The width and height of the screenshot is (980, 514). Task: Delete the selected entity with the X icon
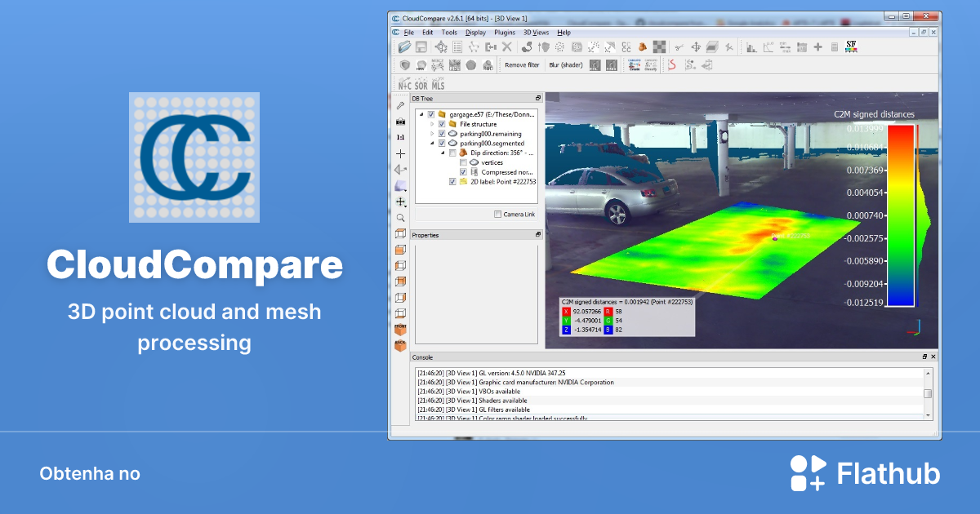click(x=506, y=47)
